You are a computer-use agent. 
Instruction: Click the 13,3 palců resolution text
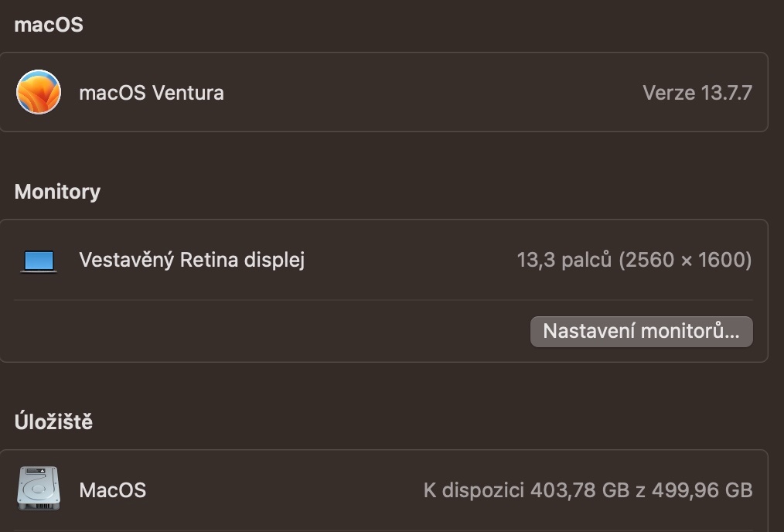pyautogui.click(x=636, y=261)
